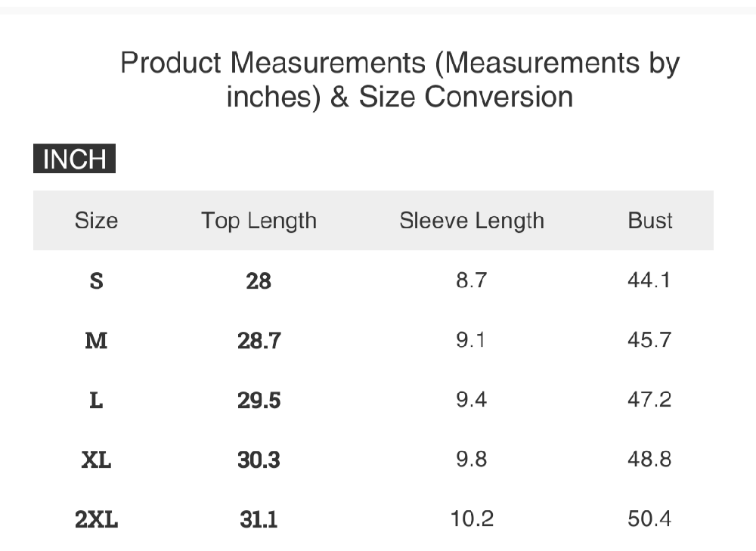
Task: Select the XL size row label
Action: (x=96, y=460)
